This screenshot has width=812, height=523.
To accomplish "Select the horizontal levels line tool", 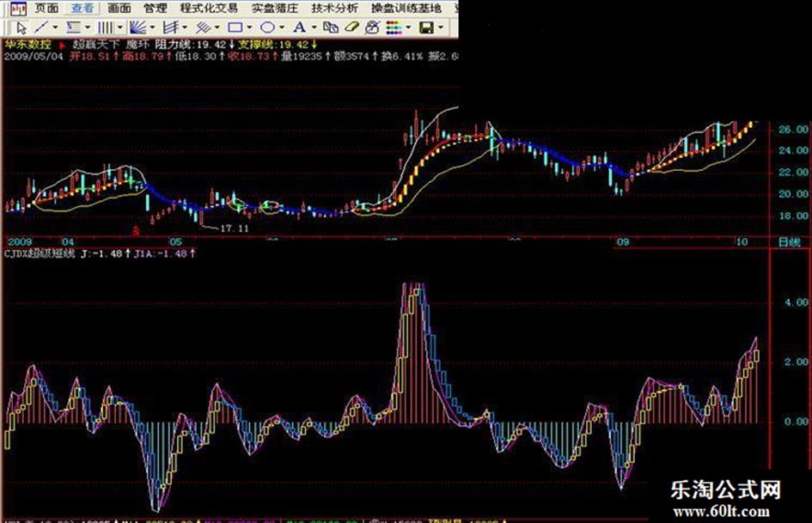I will tap(74, 27).
